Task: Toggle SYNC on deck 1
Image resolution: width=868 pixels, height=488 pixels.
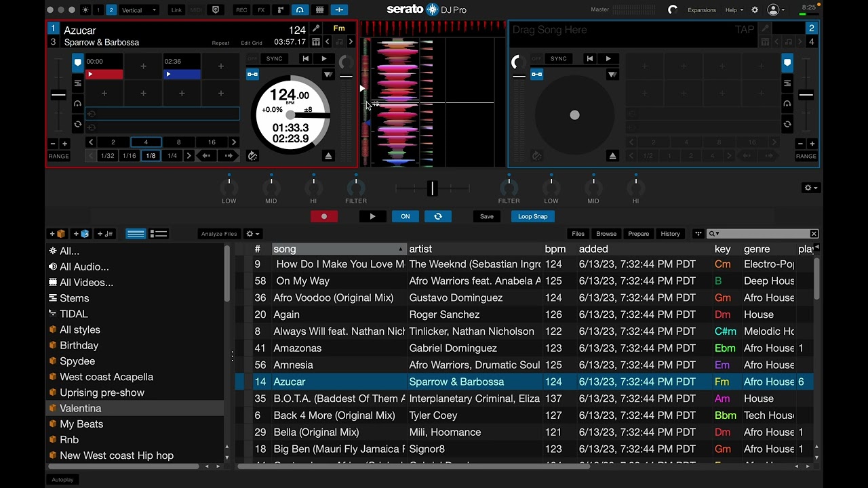Action: [x=274, y=59]
